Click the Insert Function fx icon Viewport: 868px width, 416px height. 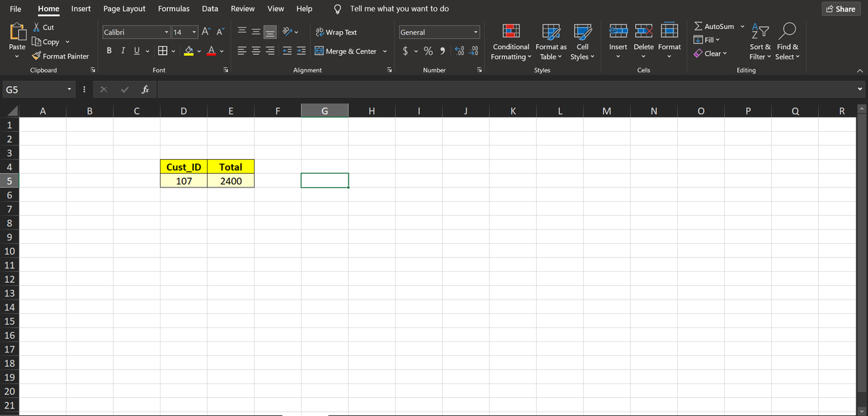[145, 90]
